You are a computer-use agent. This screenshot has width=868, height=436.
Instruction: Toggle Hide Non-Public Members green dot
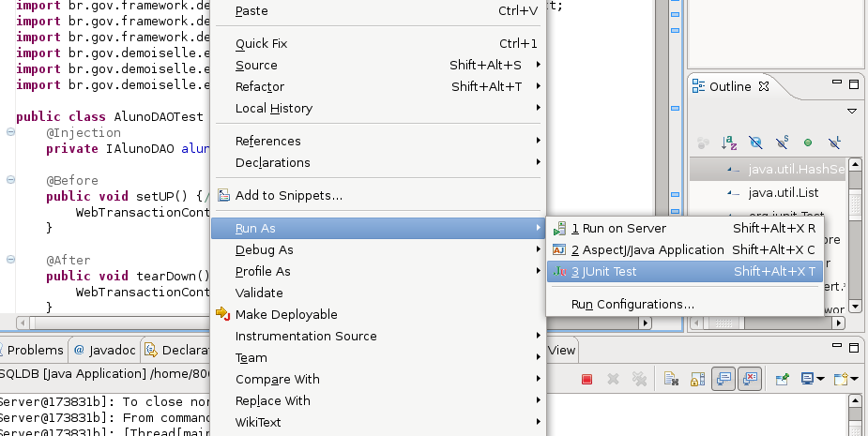point(807,143)
